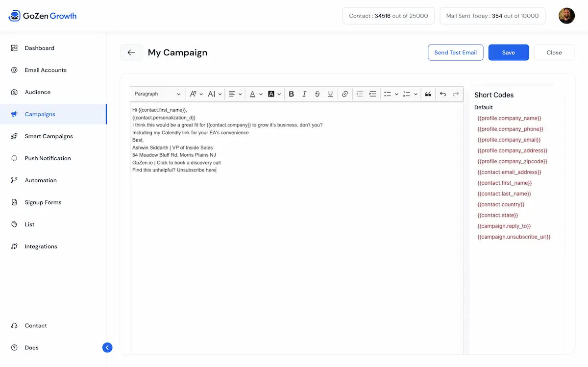
Task: Click the Send Test Email button
Action: coord(455,52)
